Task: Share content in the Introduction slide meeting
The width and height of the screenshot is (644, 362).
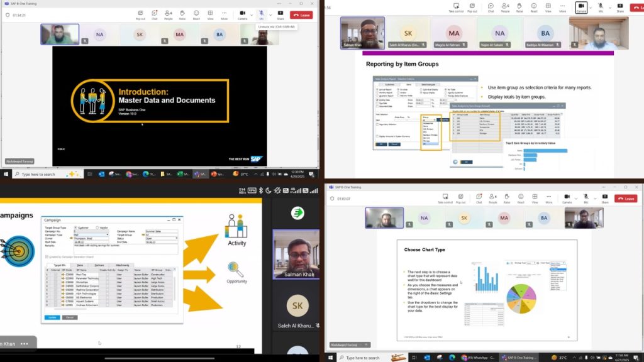Action: point(280,15)
